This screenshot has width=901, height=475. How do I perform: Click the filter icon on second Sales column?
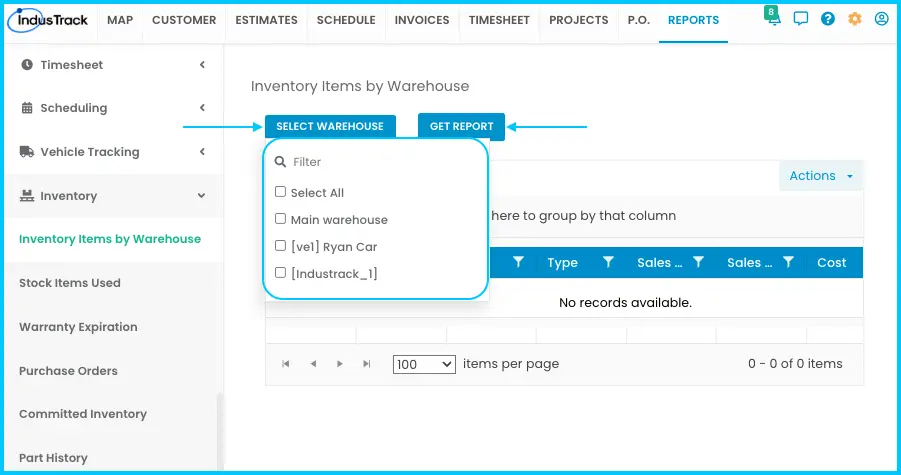point(788,262)
